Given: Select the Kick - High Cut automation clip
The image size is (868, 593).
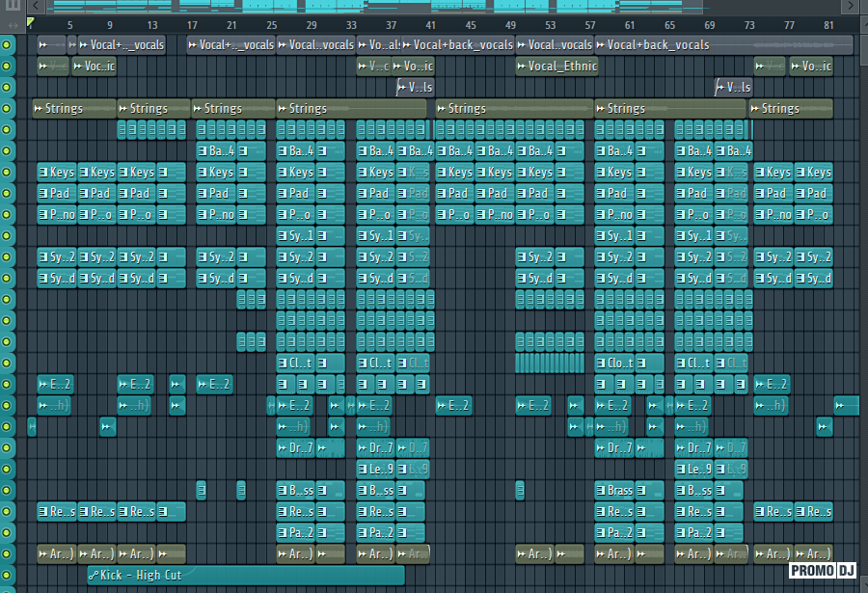Looking at the screenshot, I should 246,576.
